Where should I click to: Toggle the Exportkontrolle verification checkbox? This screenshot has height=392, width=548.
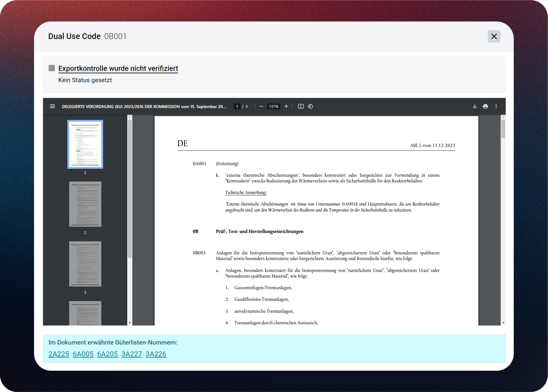coord(52,68)
